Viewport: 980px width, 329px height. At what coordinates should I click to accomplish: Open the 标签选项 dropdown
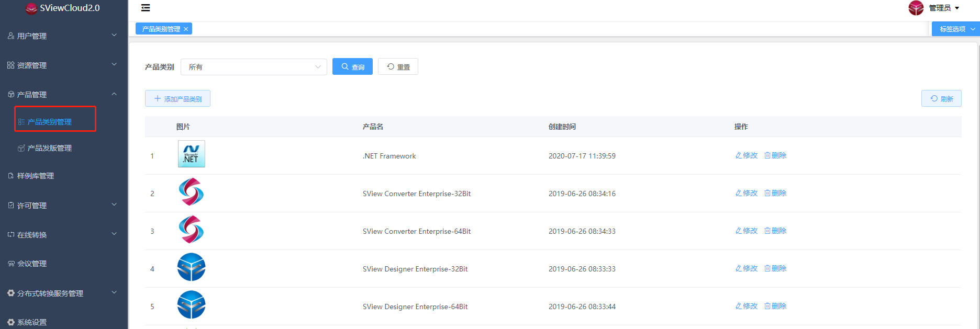(x=956, y=29)
